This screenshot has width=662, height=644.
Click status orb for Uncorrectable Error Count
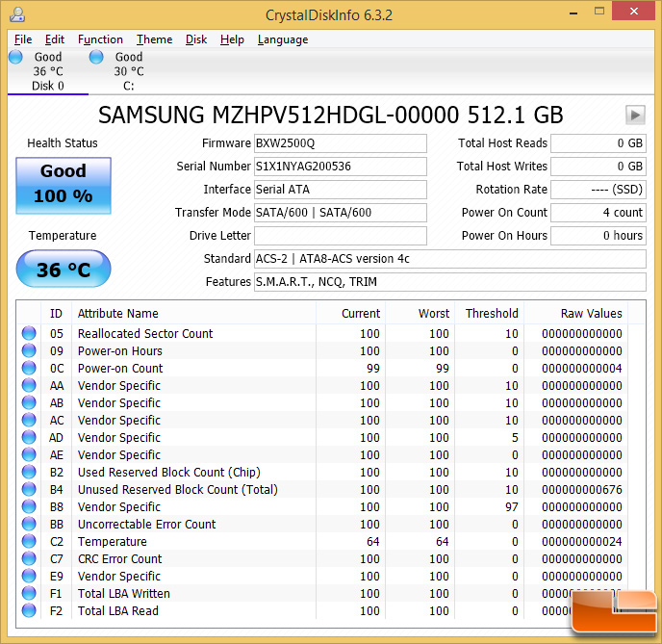point(29,524)
